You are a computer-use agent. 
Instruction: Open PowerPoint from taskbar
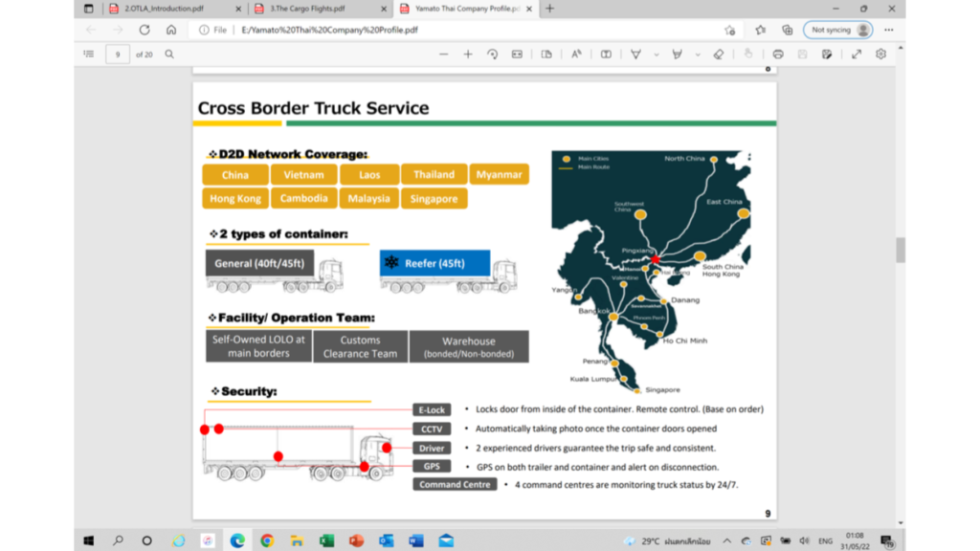356,540
